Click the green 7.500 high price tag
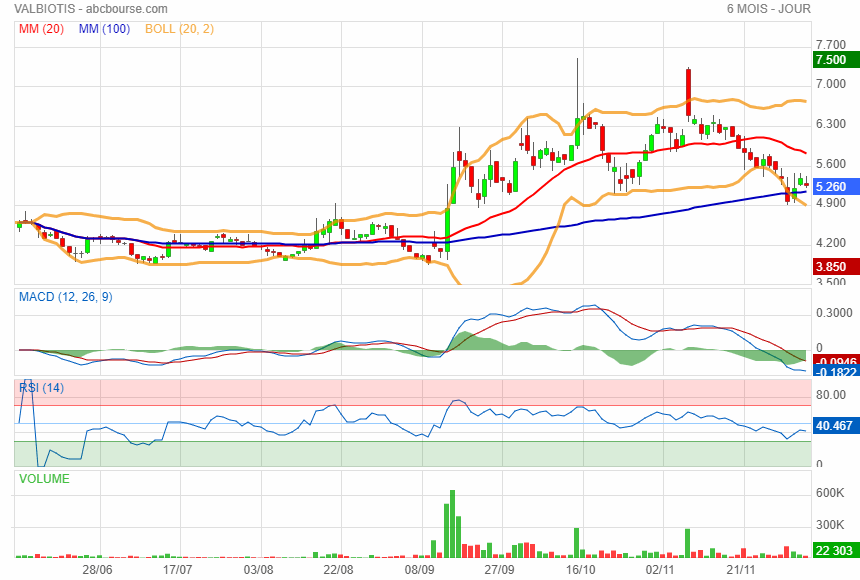The image size is (860, 580). point(836,60)
